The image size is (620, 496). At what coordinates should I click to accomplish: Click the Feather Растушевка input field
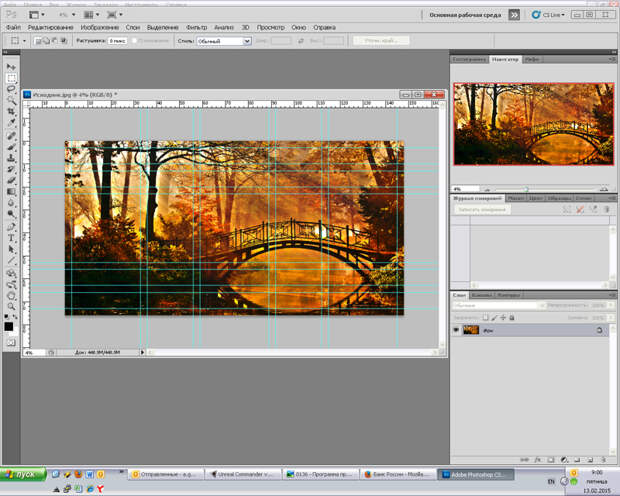(x=117, y=41)
